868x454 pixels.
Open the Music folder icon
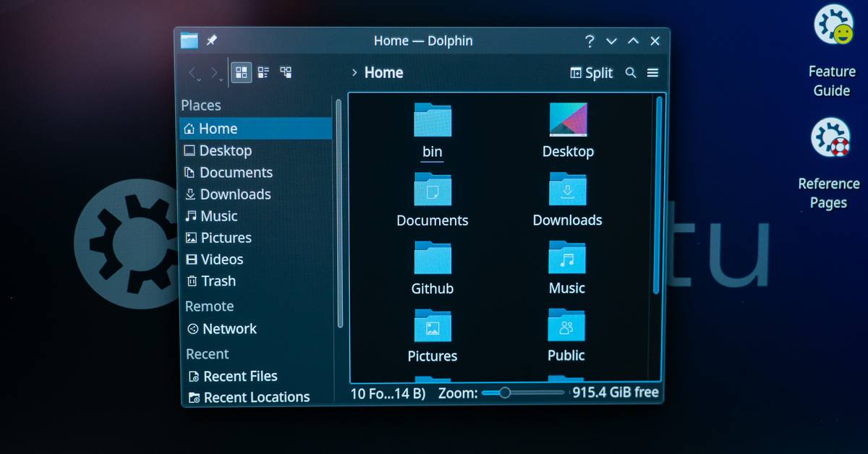(x=567, y=259)
